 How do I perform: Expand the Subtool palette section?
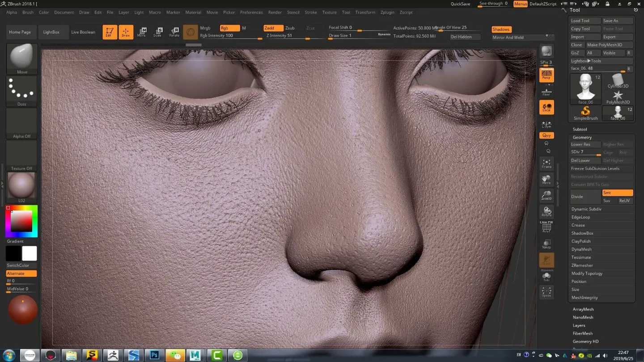pos(580,129)
